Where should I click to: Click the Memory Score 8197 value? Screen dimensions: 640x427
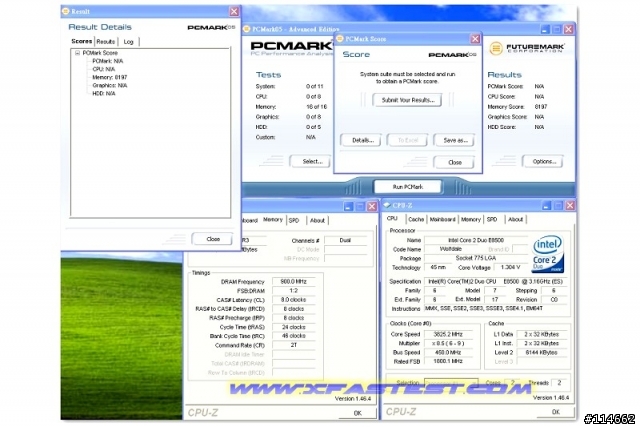(x=540, y=107)
